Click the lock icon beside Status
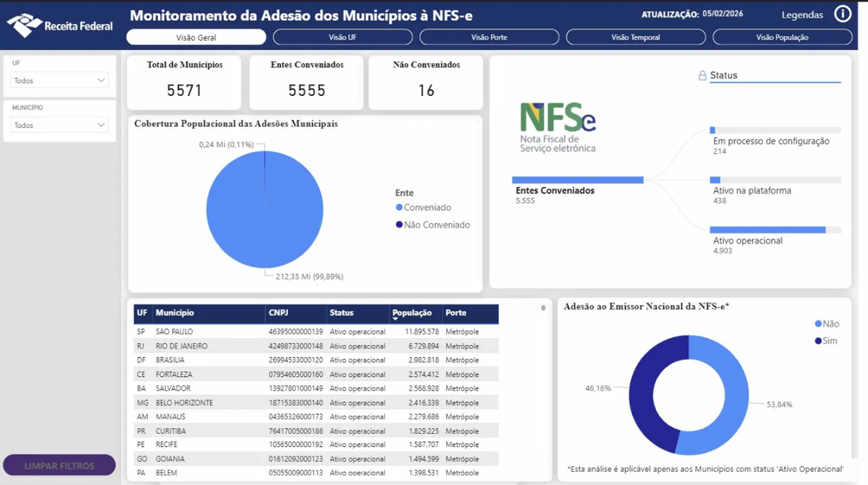The image size is (868, 485). click(x=702, y=76)
